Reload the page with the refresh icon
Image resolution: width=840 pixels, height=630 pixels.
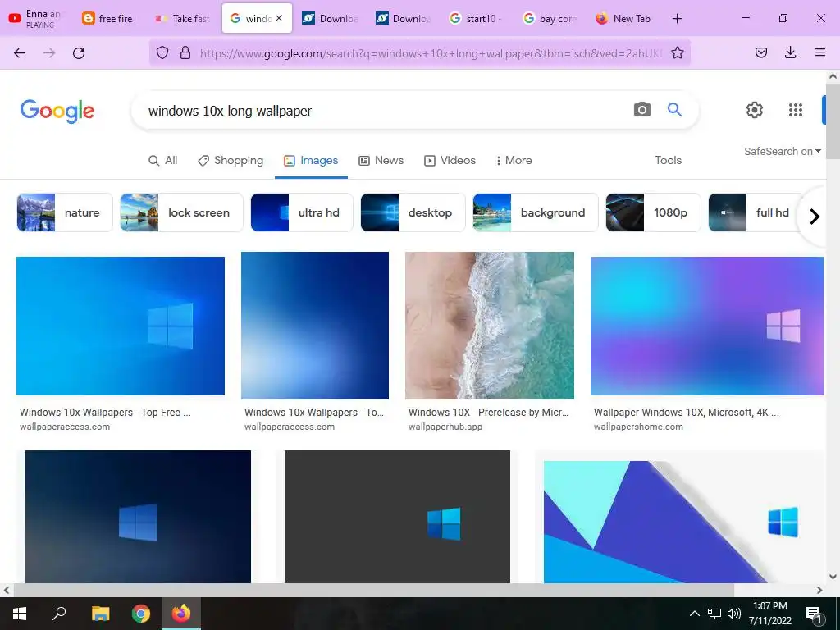pyautogui.click(x=79, y=52)
